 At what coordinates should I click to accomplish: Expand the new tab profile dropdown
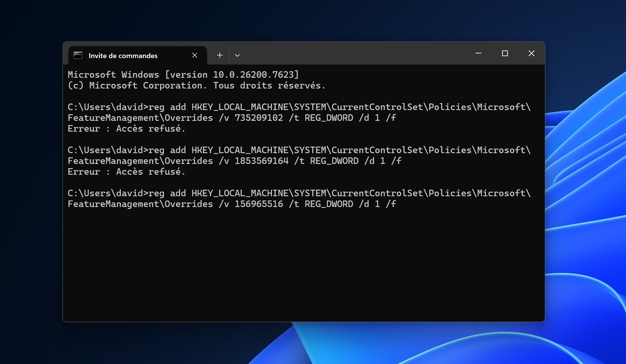pos(237,55)
